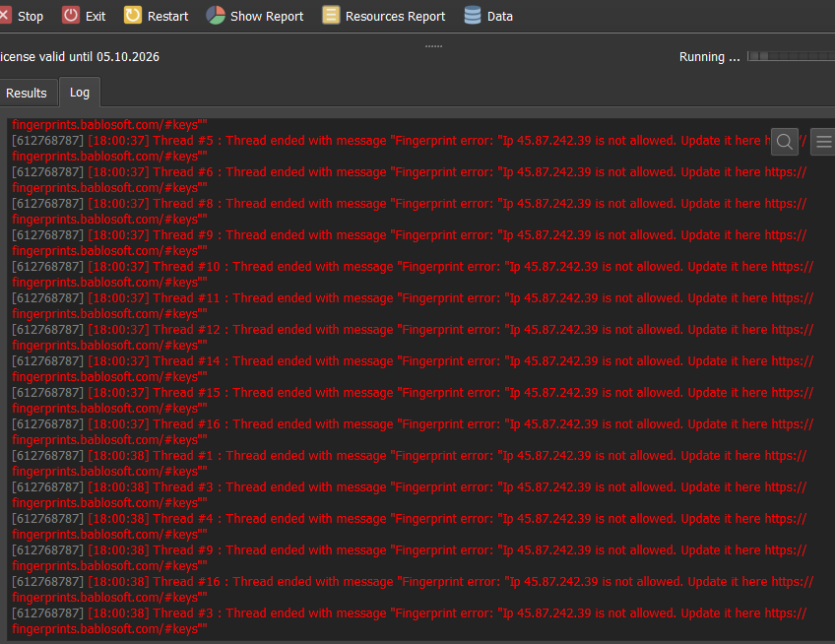Click the Exit power icon
The height and width of the screenshot is (644, 835).
pyautogui.click(x=72, y=16)
